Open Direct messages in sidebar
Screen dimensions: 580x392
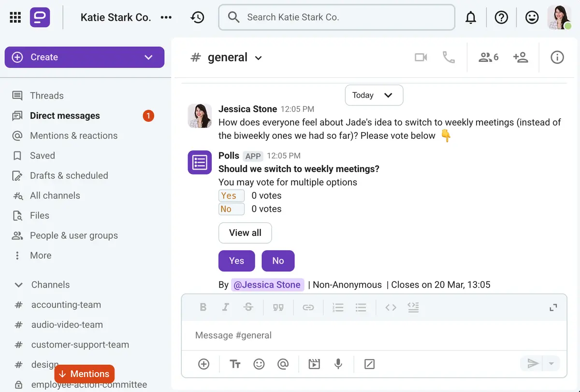pos(65,116)
